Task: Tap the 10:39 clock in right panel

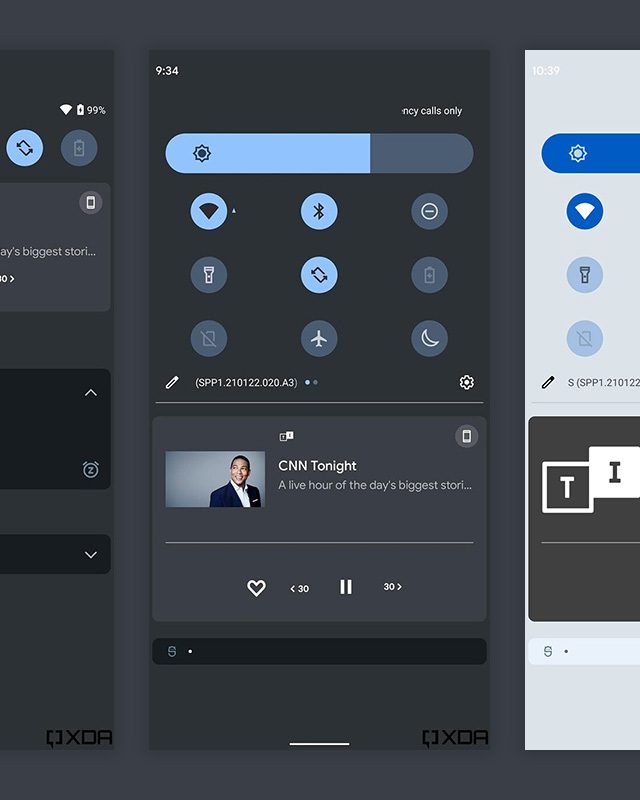Action: (546, 71)
